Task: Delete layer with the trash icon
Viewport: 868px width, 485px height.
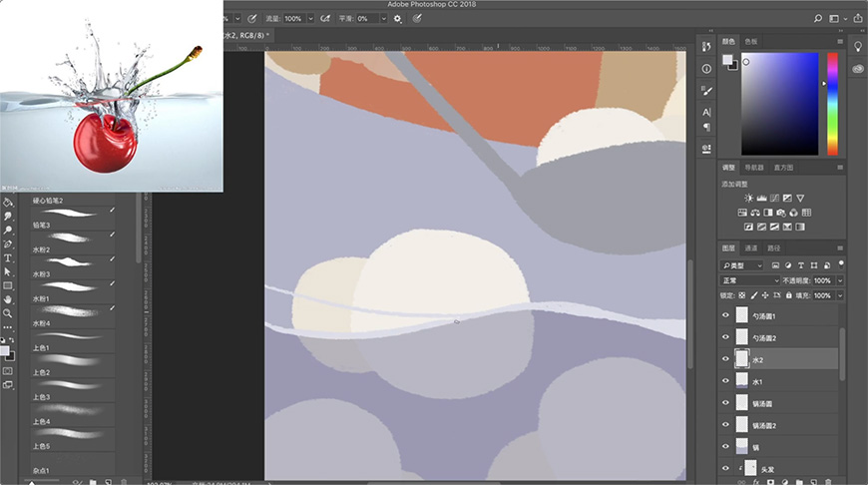Action: pos(828,482)
